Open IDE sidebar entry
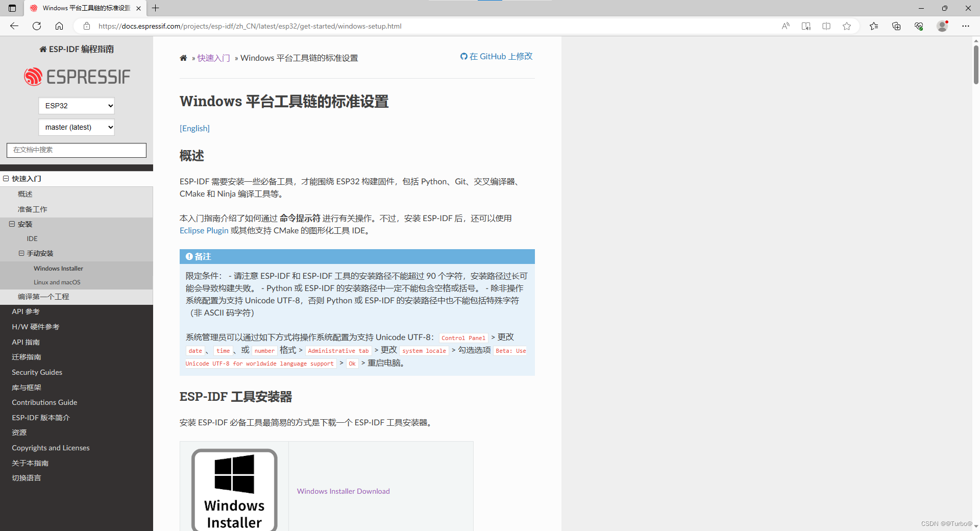The height and width of the screenshot is (531, 980). (32, 238)
